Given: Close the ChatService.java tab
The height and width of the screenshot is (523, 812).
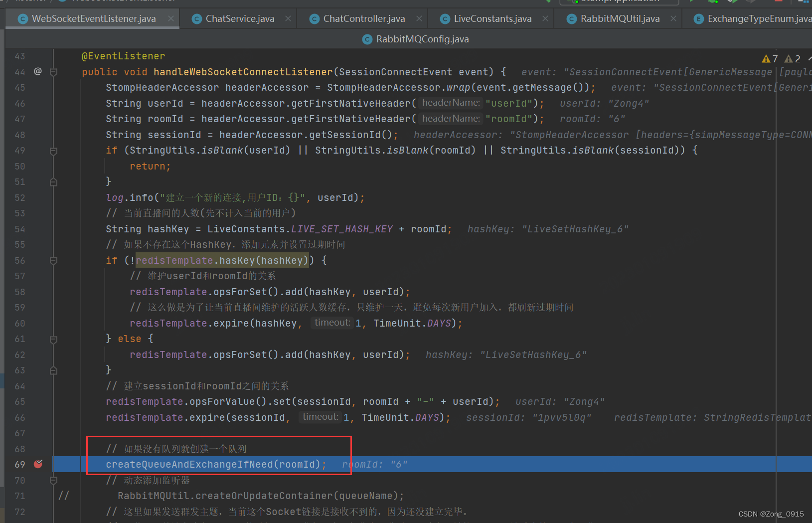Looking at the screenshot, I should [288, 18].
